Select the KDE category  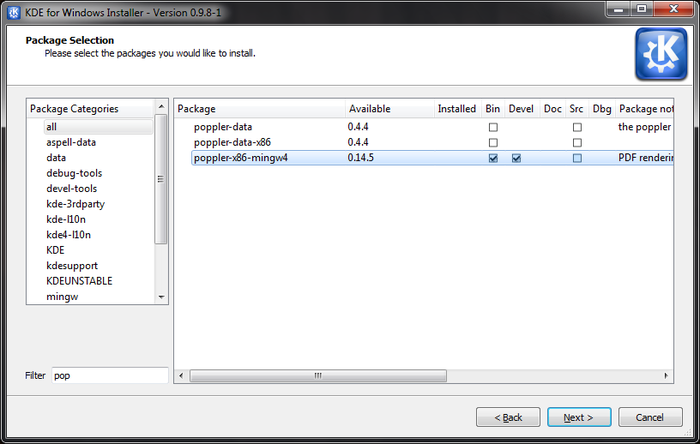click(x=55, y=250)
